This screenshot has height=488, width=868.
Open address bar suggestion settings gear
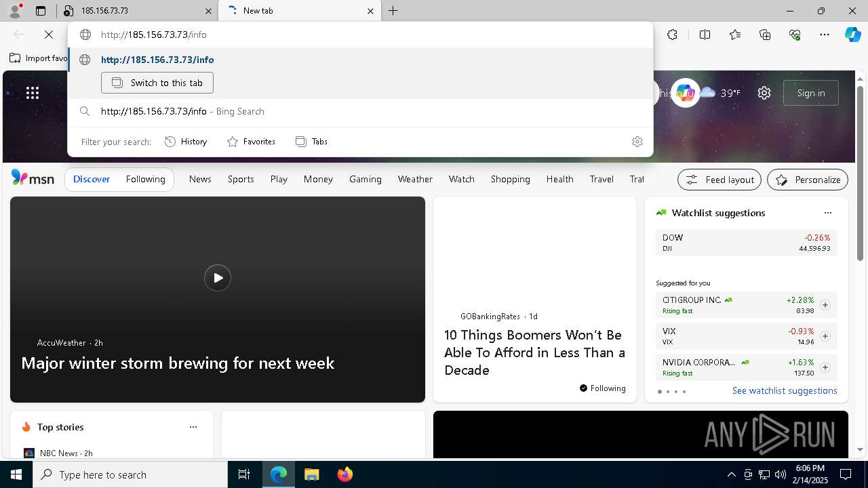click(x=637, y=142)
